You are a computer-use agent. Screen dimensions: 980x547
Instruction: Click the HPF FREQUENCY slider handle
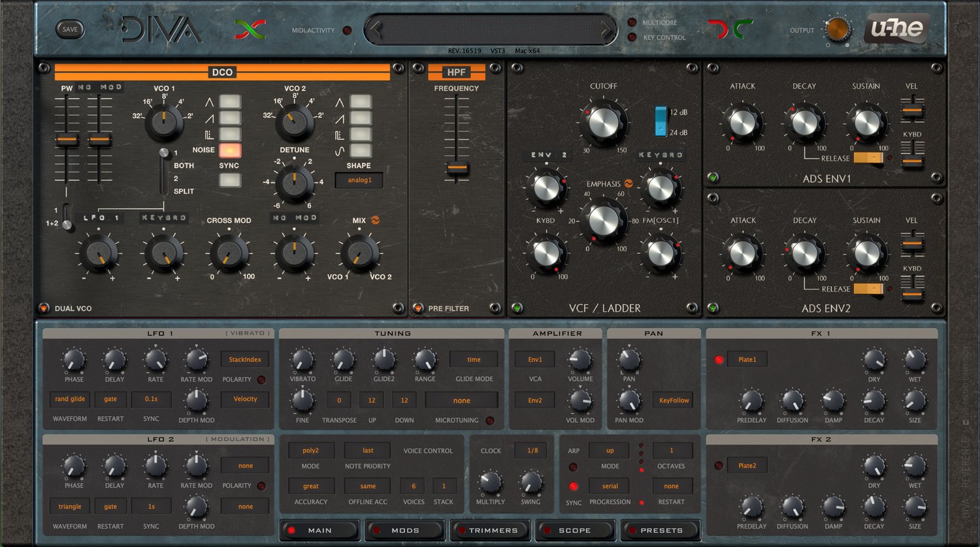tap(457, 169)
